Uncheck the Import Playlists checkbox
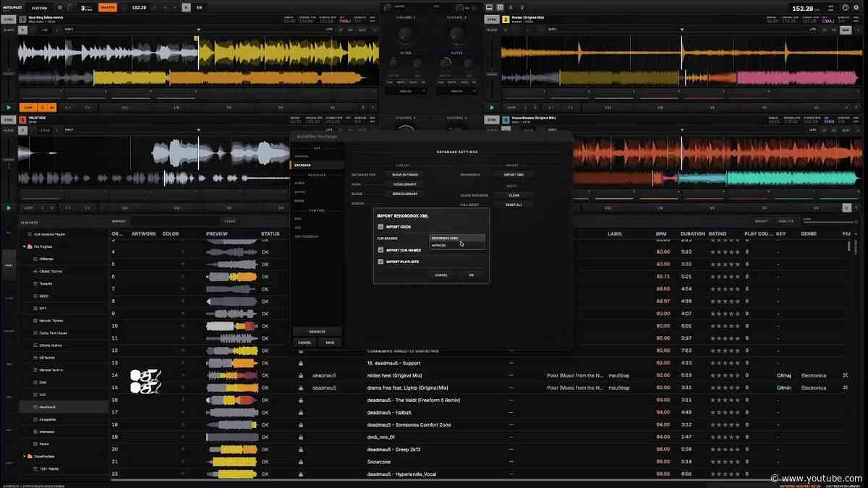This screenshot has height=488, width=868. [381, 262]
